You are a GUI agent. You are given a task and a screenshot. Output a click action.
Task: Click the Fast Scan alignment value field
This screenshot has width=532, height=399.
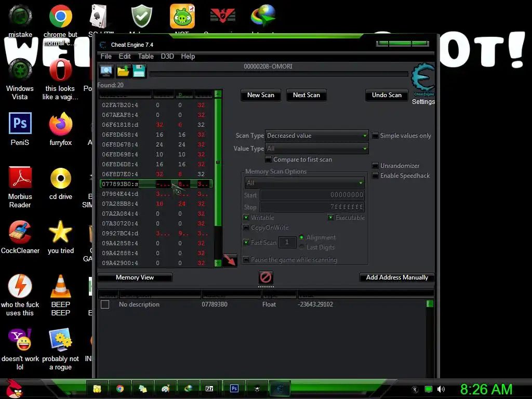click(287, 242)
